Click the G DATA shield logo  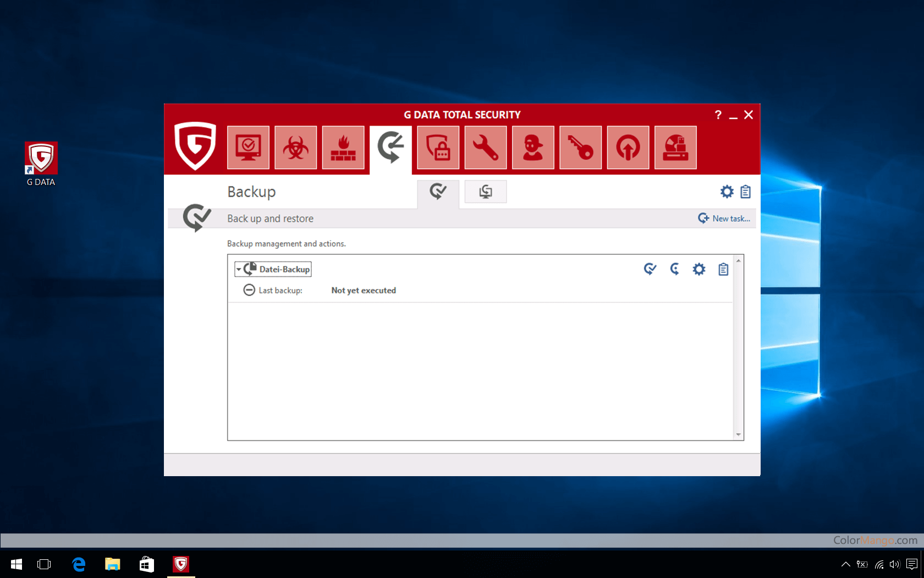click(195, 148)
